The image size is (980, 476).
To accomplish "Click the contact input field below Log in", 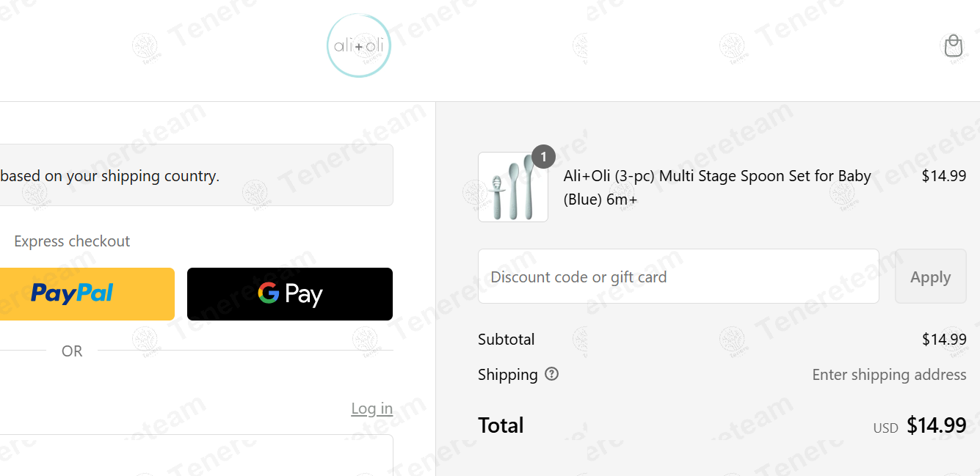I will 196,455.
